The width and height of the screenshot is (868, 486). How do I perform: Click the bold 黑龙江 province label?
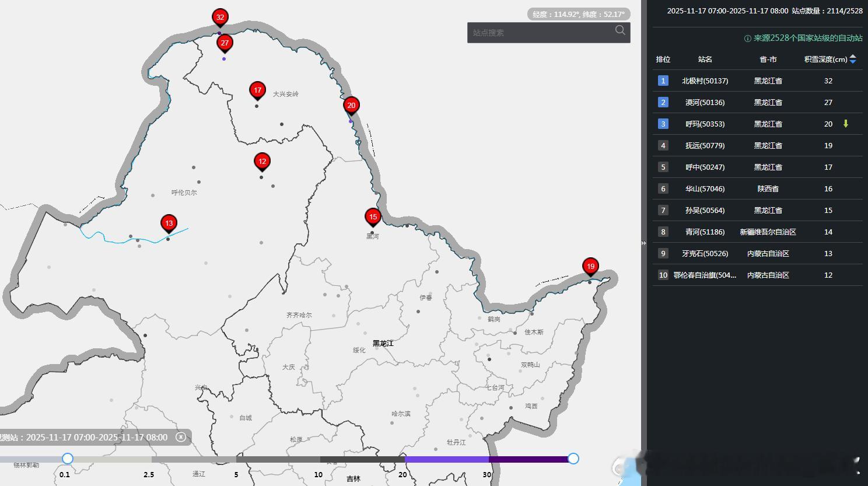(383, 344)
